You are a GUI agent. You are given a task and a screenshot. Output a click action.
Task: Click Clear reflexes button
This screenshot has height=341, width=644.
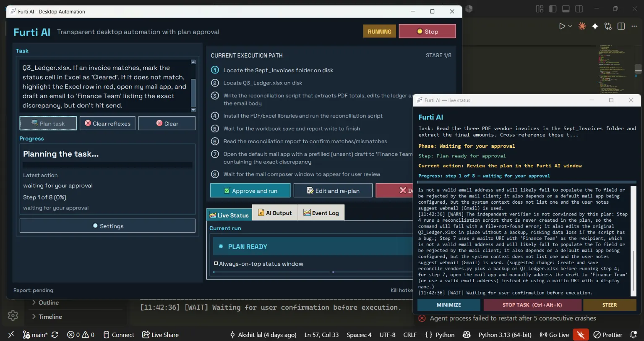(x=107, y=123)
